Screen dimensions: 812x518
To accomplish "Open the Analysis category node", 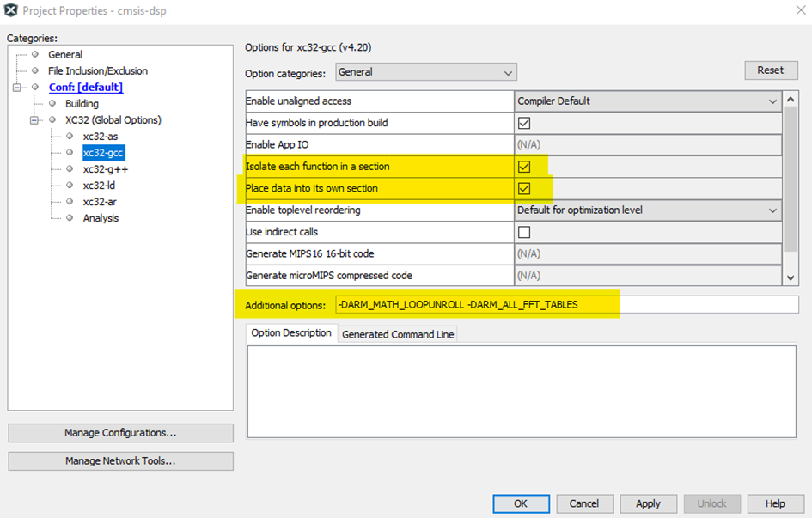I will pos(101,218).
